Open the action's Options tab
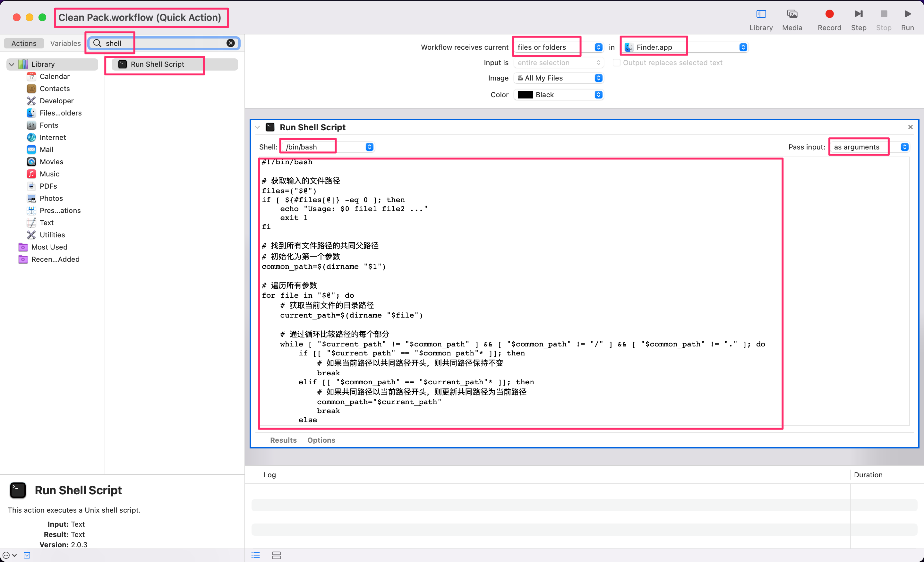 click(x=321, y=440)
